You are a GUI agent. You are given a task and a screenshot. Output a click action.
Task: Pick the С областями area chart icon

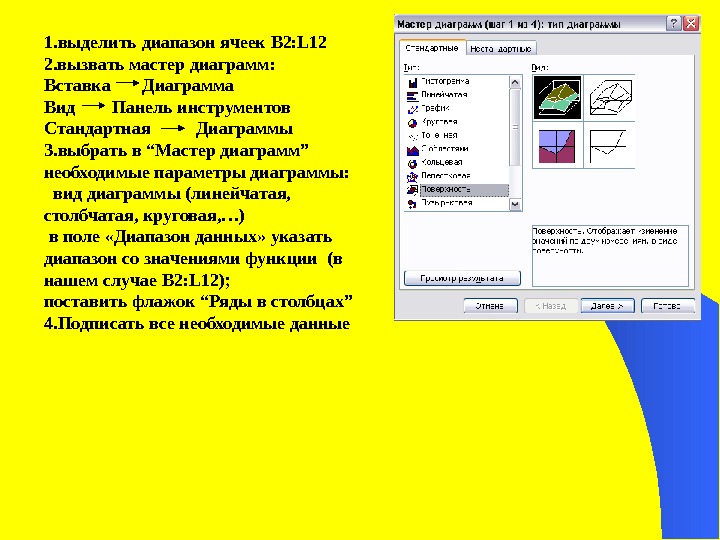(412, 150)
